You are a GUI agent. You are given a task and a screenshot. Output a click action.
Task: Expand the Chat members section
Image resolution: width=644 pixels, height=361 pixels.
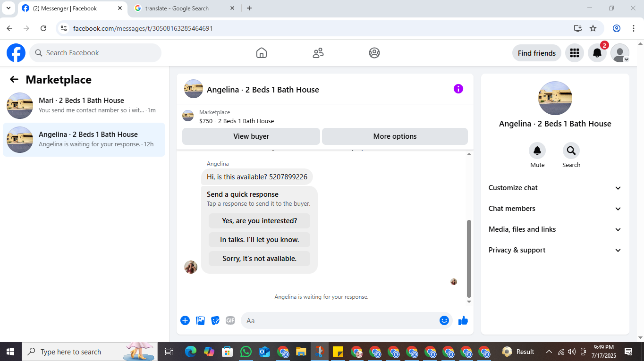point(555,209)
